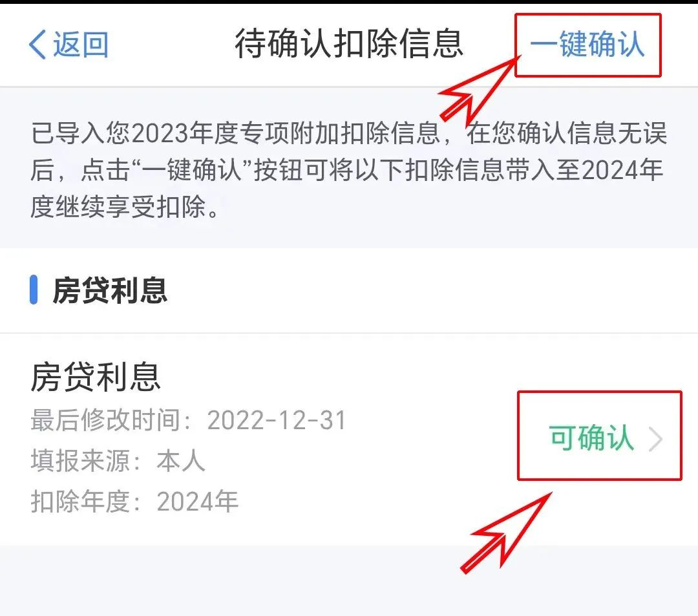Viewport: 698px width, 616px height.
Task: Click the 一键确认 button at top right
Action: click(x=587, y=45)
